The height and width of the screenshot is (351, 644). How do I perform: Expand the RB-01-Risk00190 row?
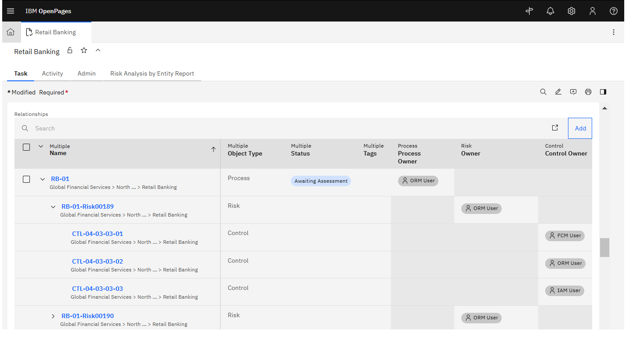tap(53, 316)
